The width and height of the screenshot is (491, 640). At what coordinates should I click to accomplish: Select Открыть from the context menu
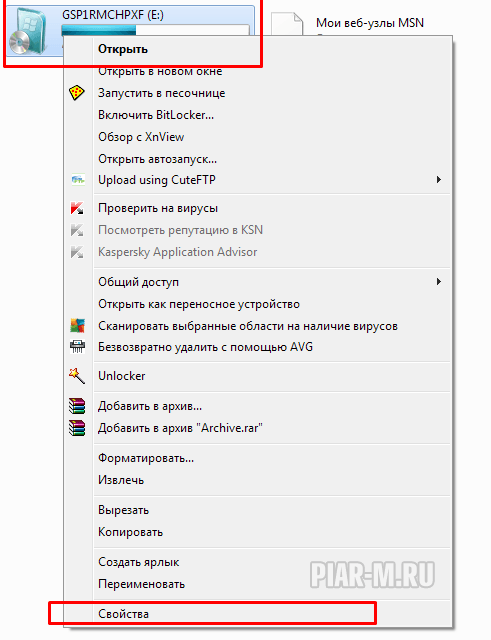(x=123, y=49)
